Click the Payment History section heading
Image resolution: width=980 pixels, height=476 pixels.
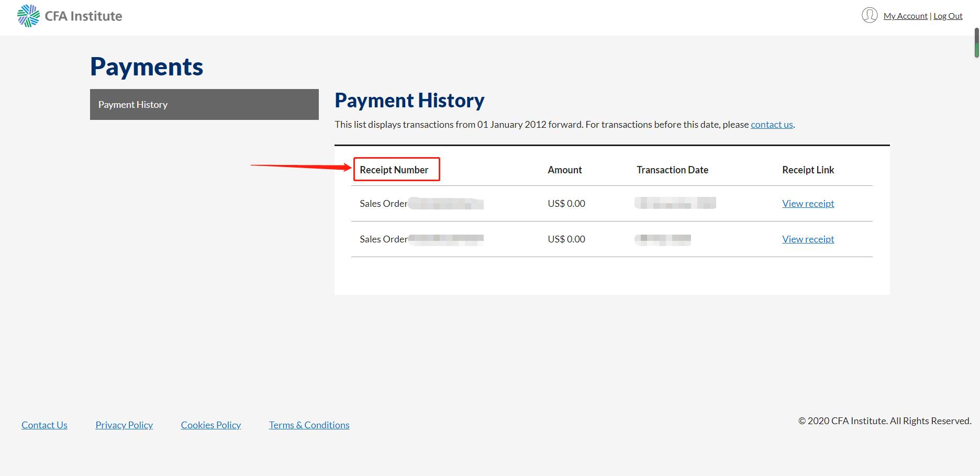[409, 101]
